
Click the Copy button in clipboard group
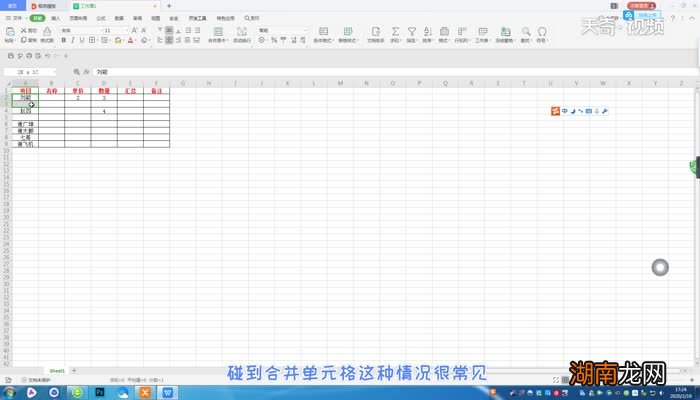pyautogui.click(x=29, y=40)
